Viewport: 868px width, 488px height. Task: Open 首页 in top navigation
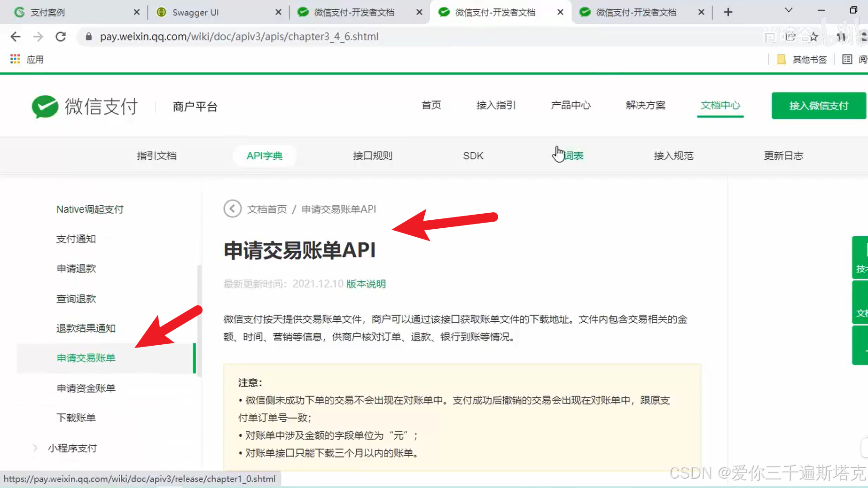tap(431, 105)
